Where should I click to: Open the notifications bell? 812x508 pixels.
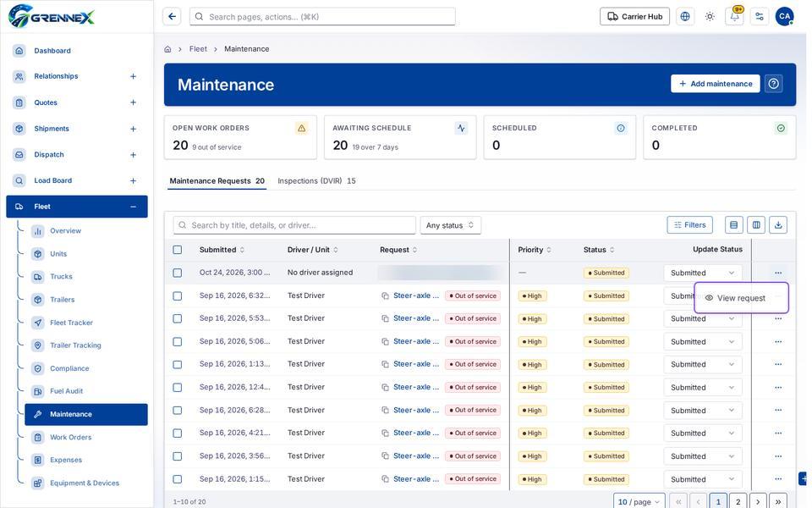tap(734, 17)
